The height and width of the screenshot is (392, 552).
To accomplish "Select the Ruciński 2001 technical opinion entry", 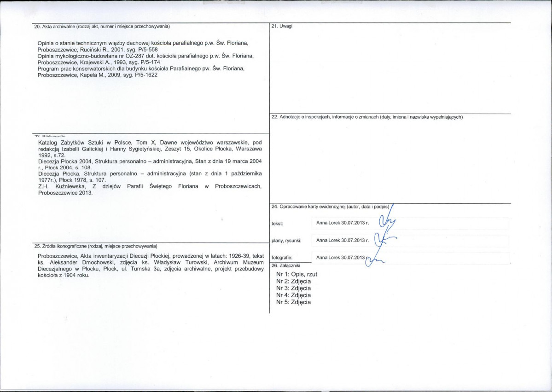I will click(x=143, y=46).
